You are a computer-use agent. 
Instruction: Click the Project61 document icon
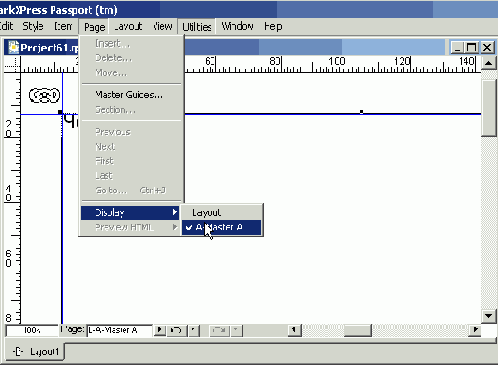click(x=13, y=48)
